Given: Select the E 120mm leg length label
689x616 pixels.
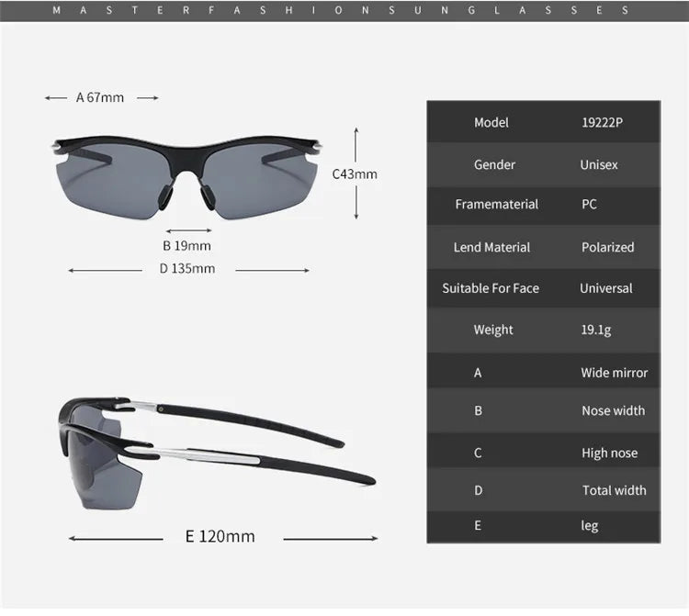Looking at the screenshot, I should coord(220,536).
